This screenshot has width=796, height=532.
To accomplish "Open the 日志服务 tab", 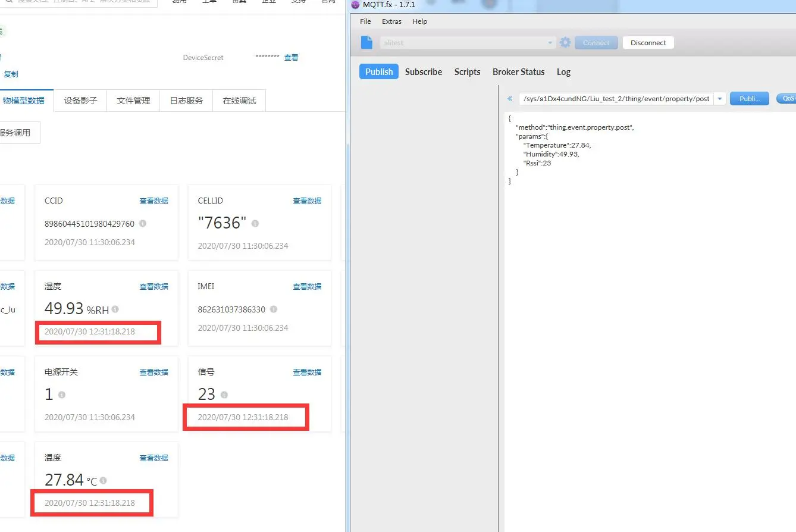I will pyautogui.click(x=186, y=101).
